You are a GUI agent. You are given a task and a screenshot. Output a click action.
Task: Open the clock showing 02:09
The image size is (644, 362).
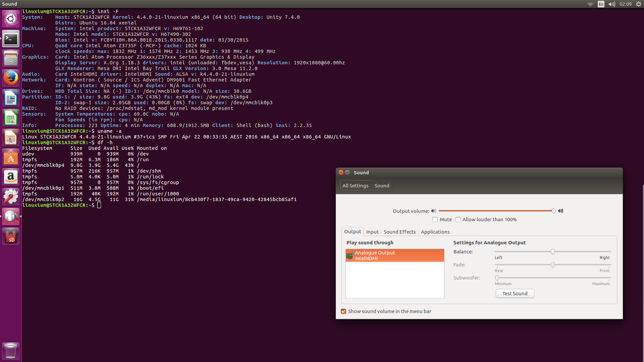625,4
